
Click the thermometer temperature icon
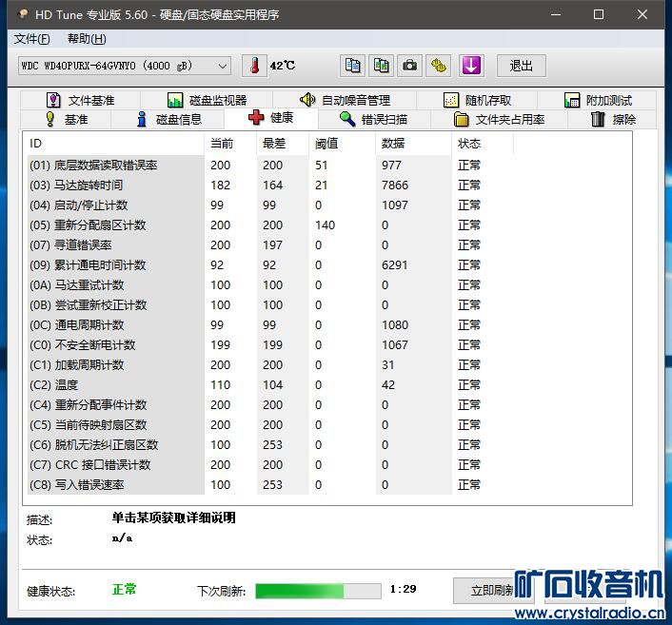(254, 66)
